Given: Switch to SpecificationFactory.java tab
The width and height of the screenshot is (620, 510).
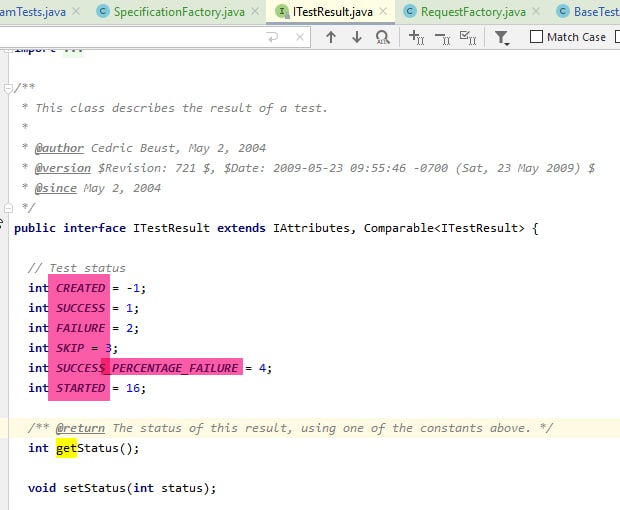Looking at the screenshot, I should click(179, 12).
